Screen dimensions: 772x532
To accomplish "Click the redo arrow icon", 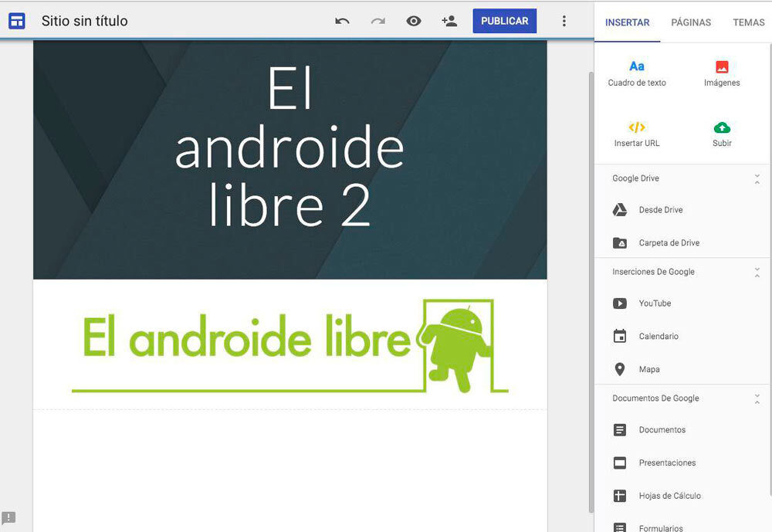I will point(378,21).
